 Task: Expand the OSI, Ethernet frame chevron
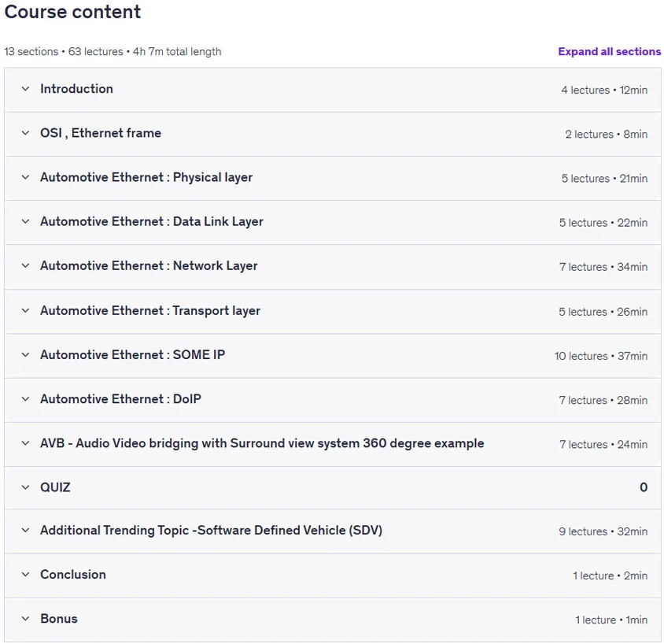coord(25,132)
